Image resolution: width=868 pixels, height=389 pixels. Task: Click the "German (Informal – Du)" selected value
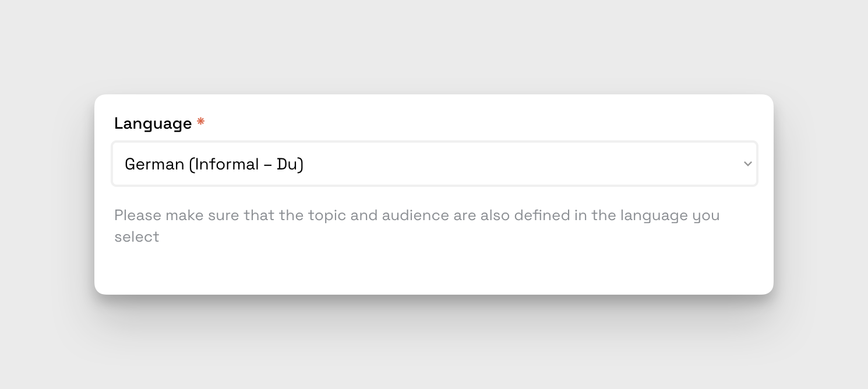[x=214, y=164]
